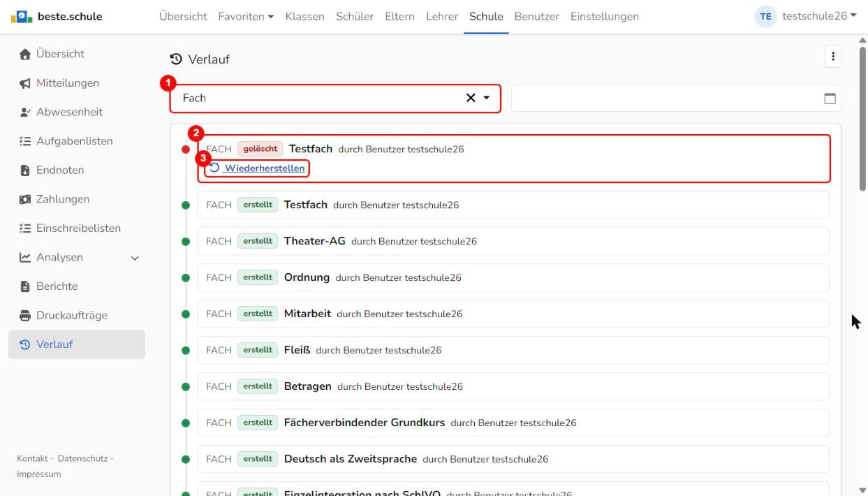The width and height of the screenshot is (868, 496).
Task: Select the Theater-AG history entry
Action: pyautogui.click(x=513, y=242)
